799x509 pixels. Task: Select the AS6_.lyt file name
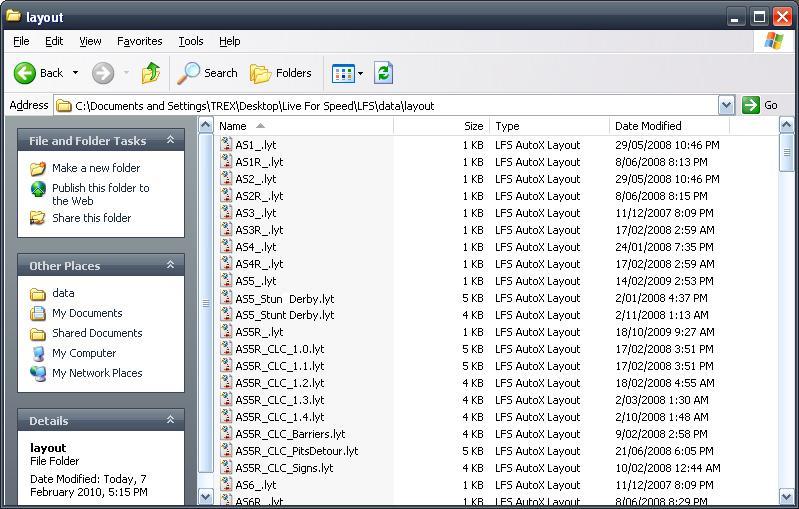click(x=256, y=485)
